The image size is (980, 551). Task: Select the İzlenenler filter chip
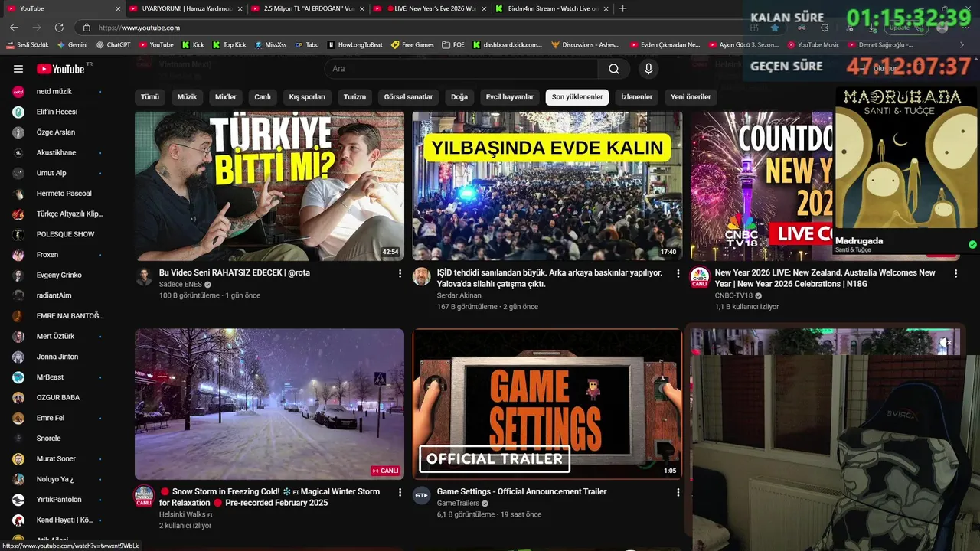point(637,97)
